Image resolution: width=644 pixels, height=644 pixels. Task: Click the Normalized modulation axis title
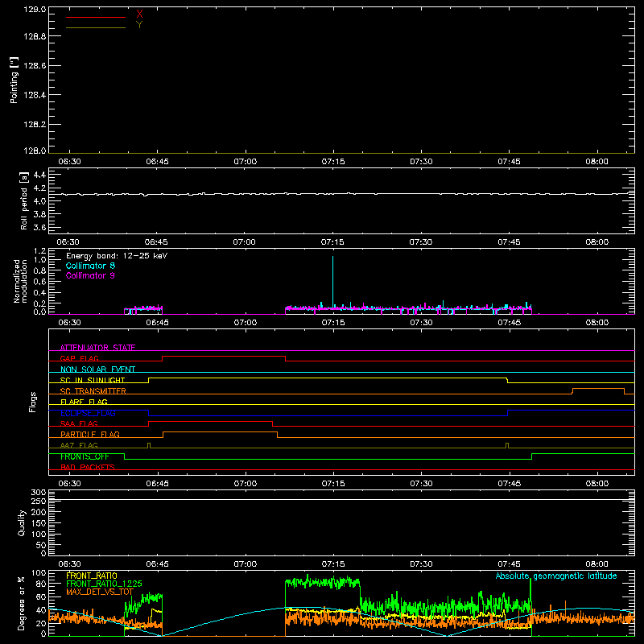(x=19, y=281)
